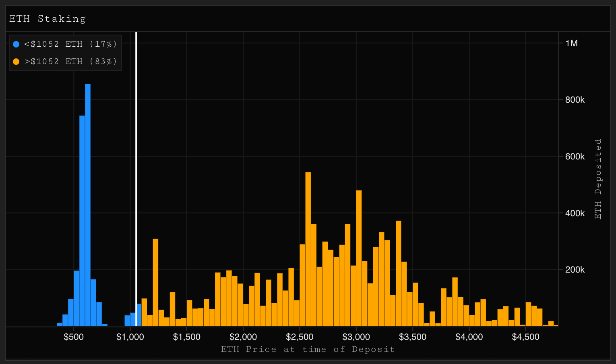The height and width of the screenshot is (364, 616).
Task: Click the '200k' y-axis label
Action: pyautogui.click(x=575, y=270)
